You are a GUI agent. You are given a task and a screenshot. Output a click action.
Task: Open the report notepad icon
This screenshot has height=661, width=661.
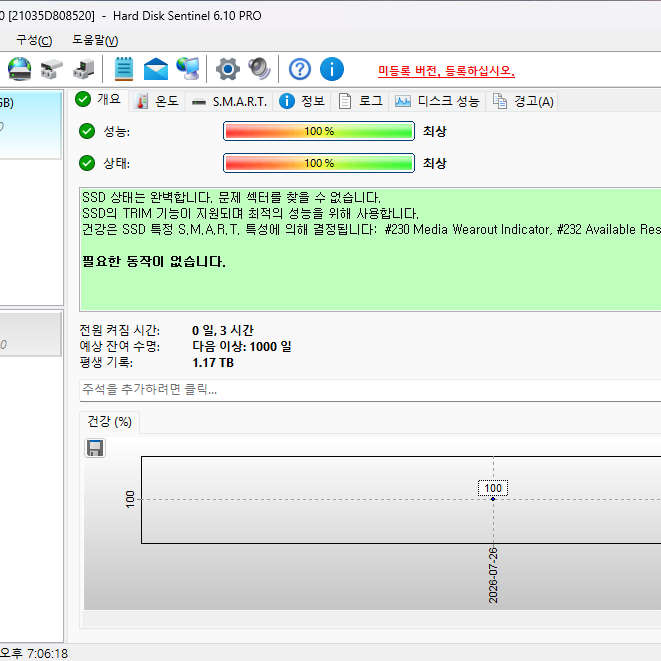point(124,69)
